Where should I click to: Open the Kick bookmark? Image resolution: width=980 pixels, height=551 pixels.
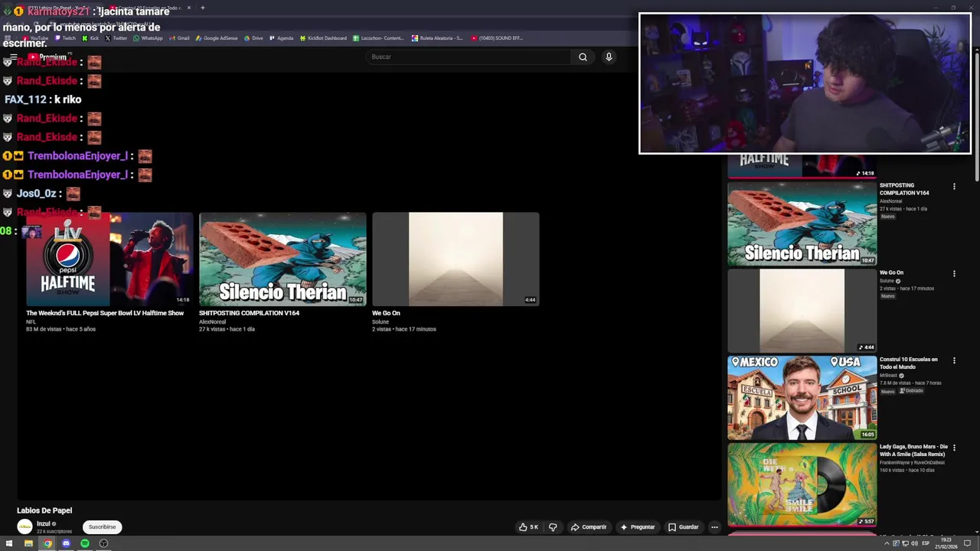[90, 38]
